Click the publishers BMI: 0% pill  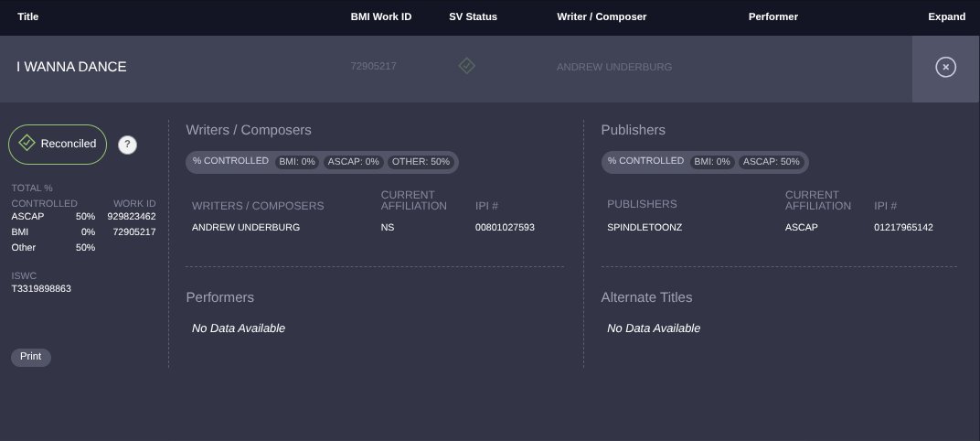click(712, 162)
